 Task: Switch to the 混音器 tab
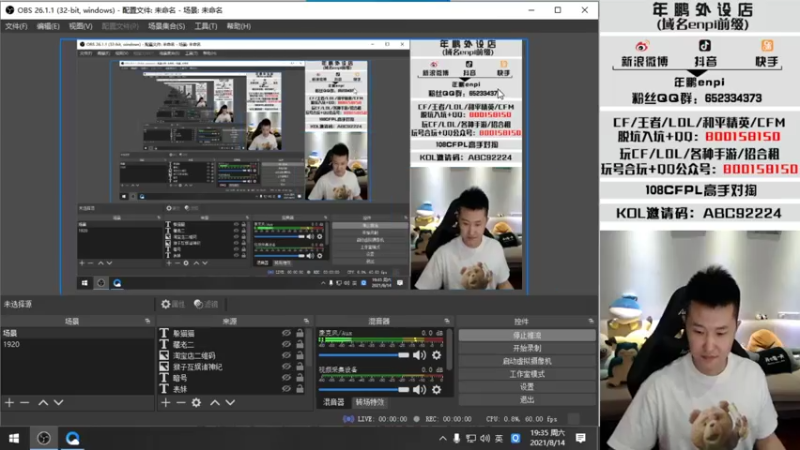[x=334, y=403]
